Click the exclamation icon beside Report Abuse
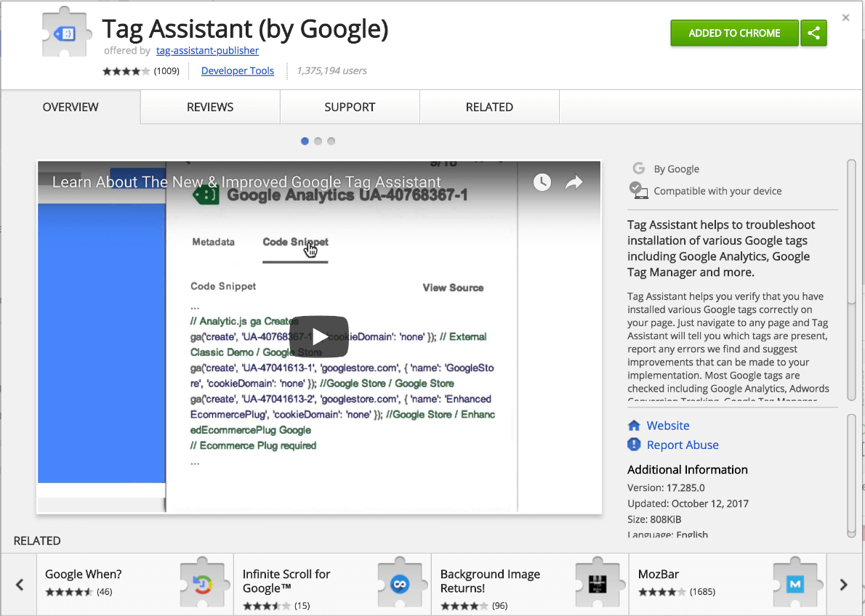 pyautogui.click(x=634, y=445)
